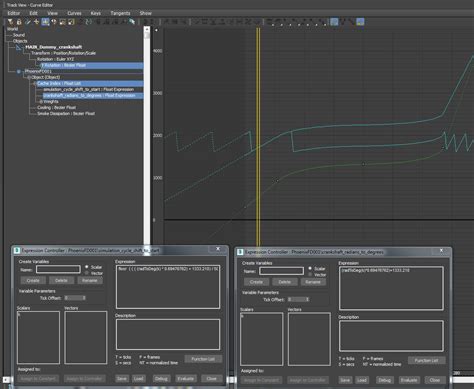Screen dimensions: 474x389
Task: Click the rightmost blue toolbar icon
Action: pyautogui.click(x=360, y=22)
